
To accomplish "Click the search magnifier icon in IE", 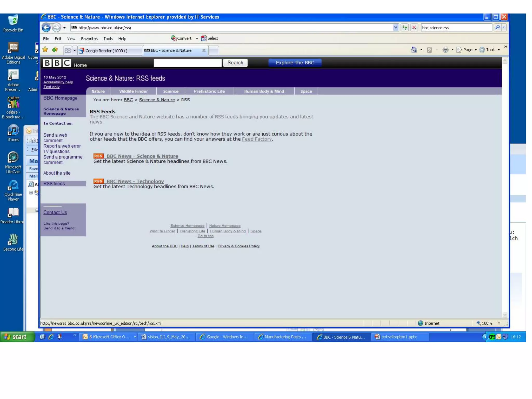I will click(x=497, y=27).
